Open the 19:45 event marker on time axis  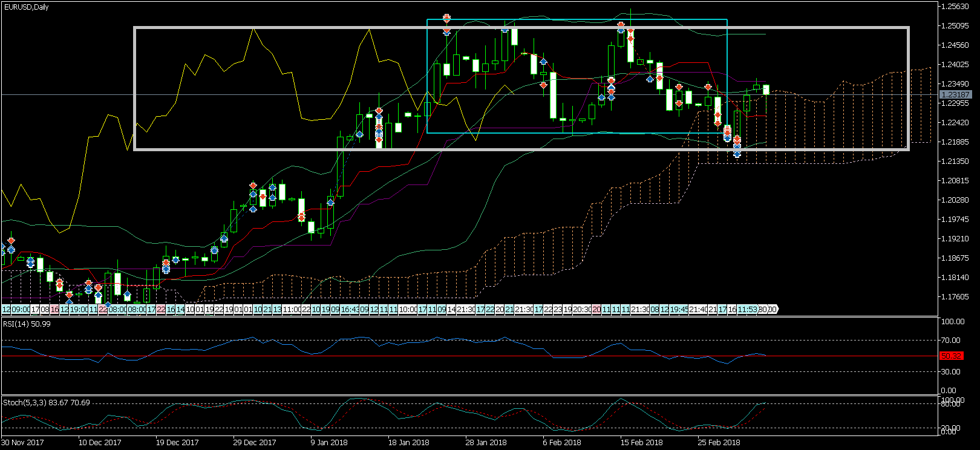[x=679, y=310]
